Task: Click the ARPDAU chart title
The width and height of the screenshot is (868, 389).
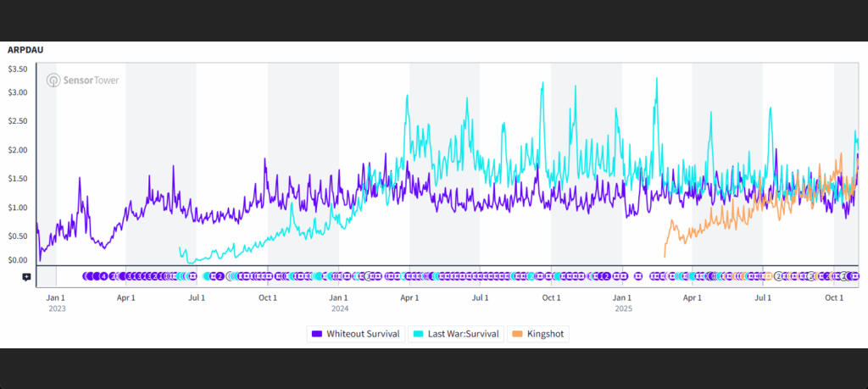Action: coord(25,50)
